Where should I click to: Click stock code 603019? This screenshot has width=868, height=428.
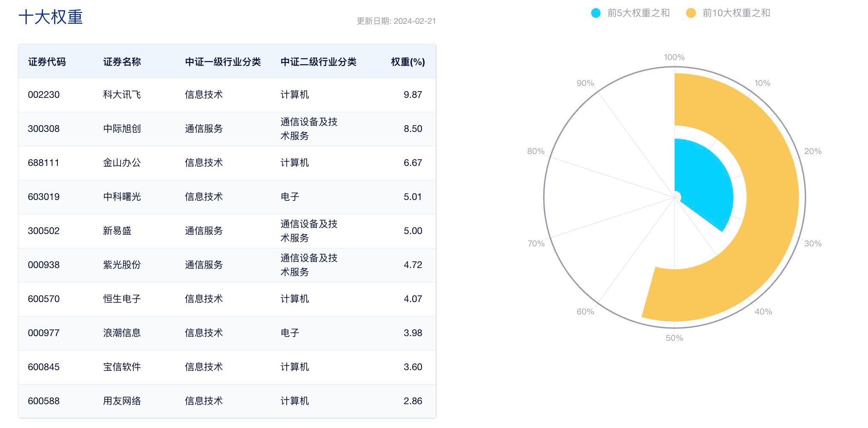(43, 197)
